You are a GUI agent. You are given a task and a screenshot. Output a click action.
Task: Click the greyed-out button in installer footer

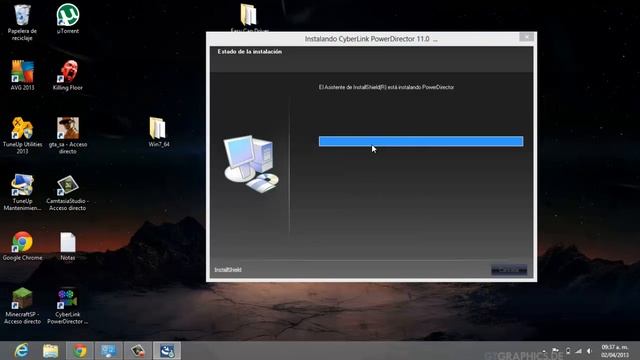pyautogui.click(x=509, y=270)
